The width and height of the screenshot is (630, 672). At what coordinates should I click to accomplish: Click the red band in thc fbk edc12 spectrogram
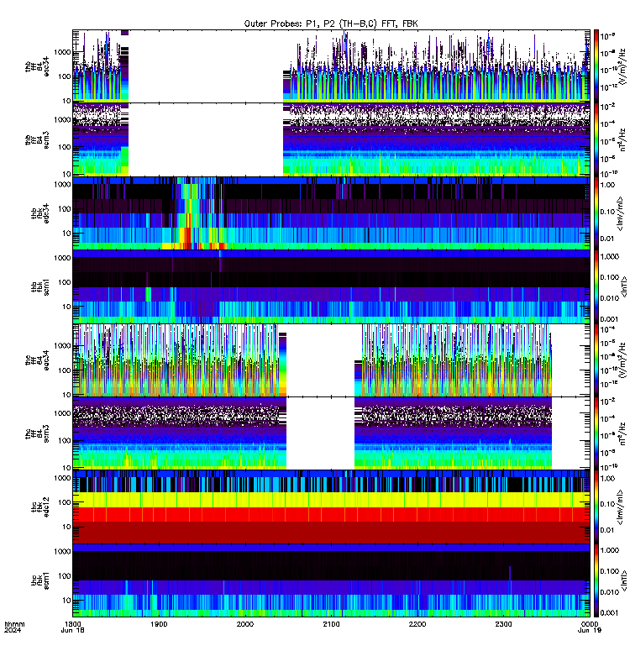point(331,514)
